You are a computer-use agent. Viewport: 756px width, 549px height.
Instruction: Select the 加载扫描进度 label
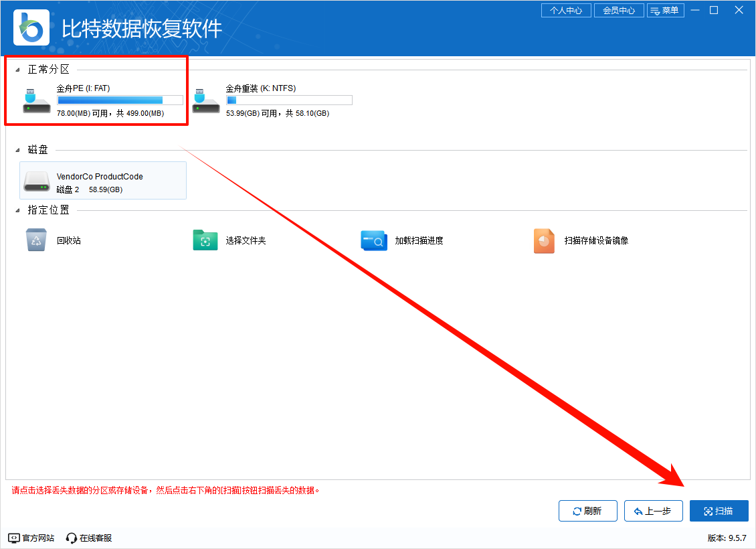[419, 240]
